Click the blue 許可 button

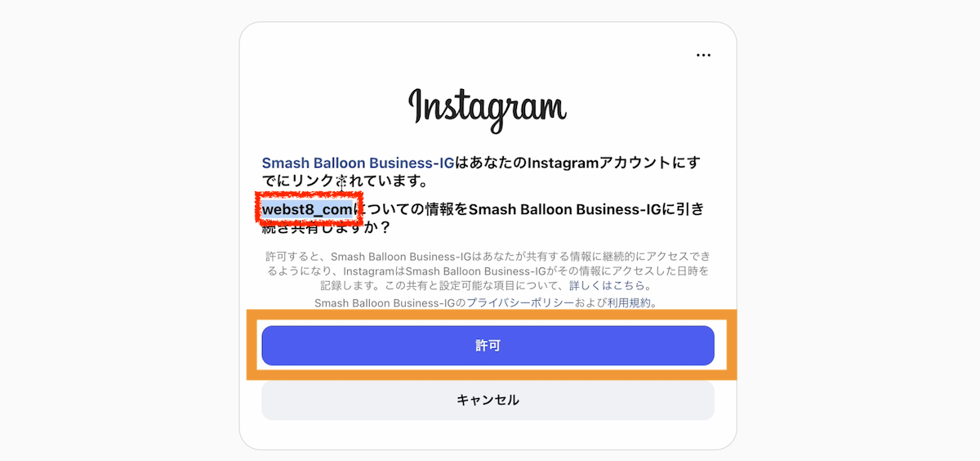[x=488, y=346]
